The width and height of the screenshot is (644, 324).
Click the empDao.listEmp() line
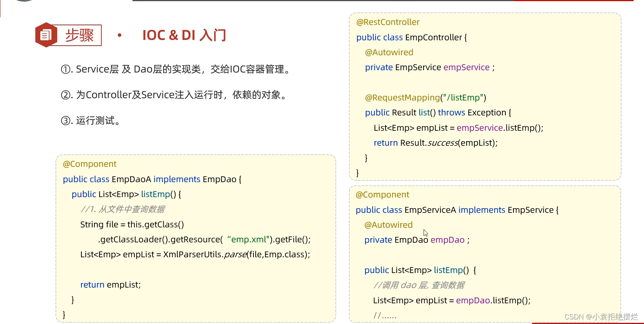click(452, 301)
